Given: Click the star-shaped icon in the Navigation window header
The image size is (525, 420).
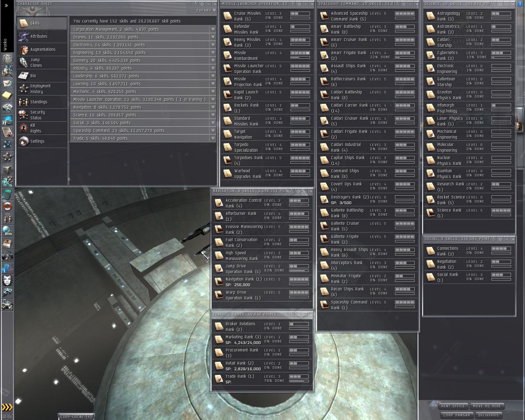Looking at the screenshot, I should [292, 191].
